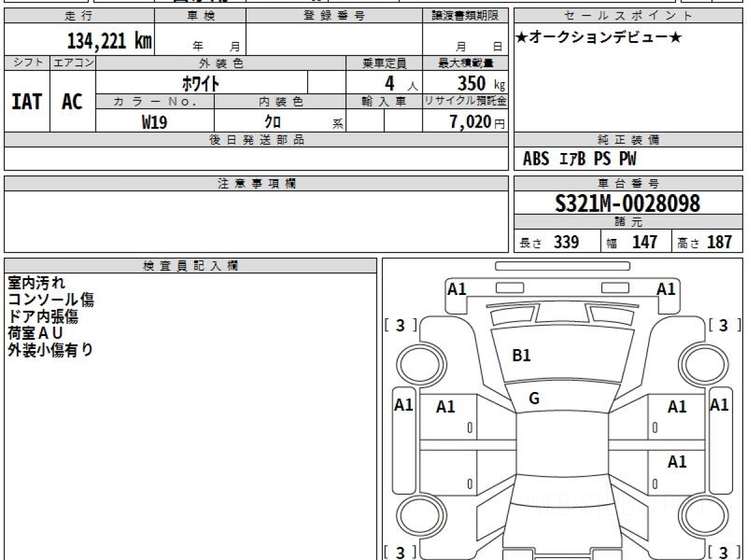Select the A1 mark on the right outer side panel

719,405
